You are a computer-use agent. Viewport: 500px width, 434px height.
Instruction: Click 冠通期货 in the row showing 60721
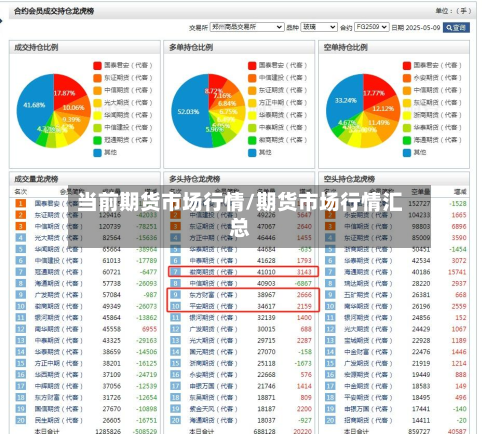59,272
